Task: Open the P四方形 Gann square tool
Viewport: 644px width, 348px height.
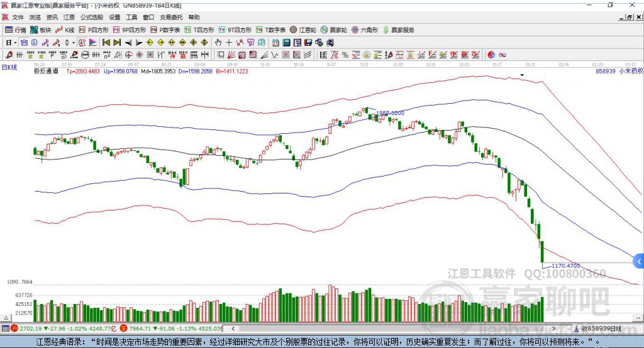Action: click(x=94, y=30)
